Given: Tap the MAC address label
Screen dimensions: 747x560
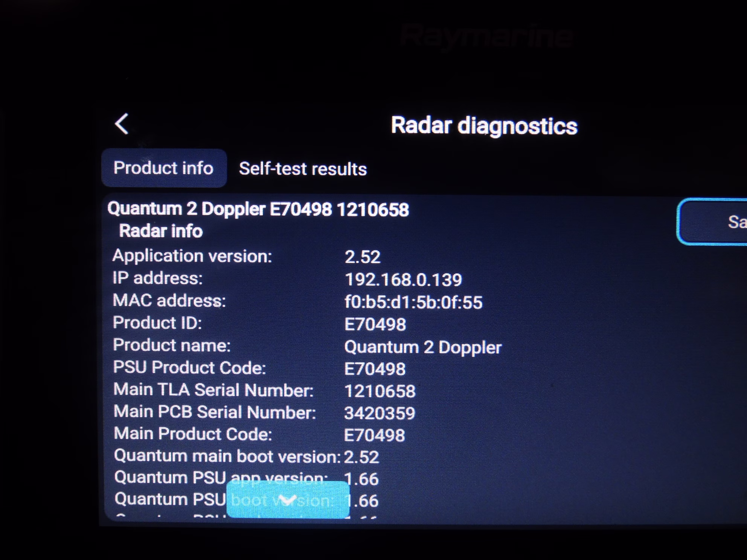Looking at the screenshot, I should [169, 301].
